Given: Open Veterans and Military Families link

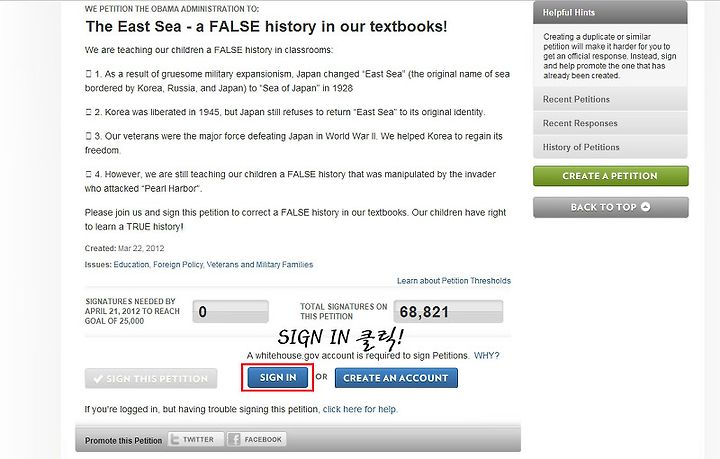Looking at the screenshot, I should pos(260,264).
